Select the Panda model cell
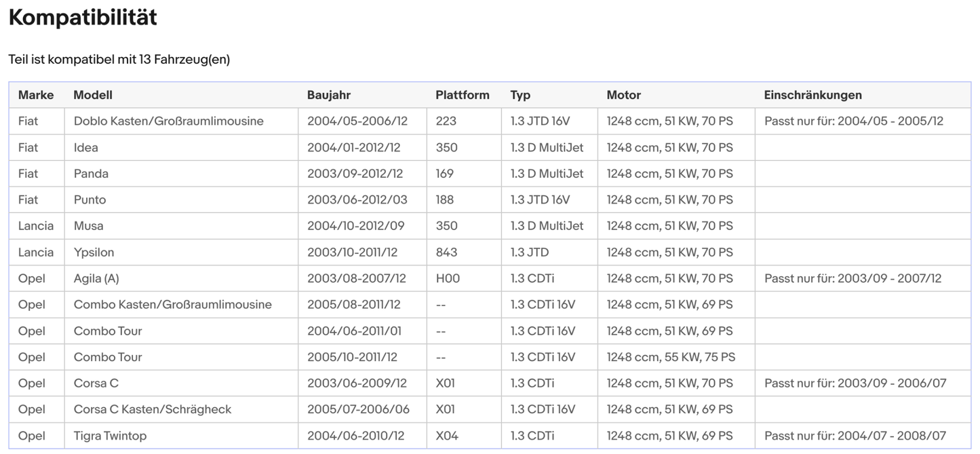This screenshot has width=980, height=454. tap(91, 174)
